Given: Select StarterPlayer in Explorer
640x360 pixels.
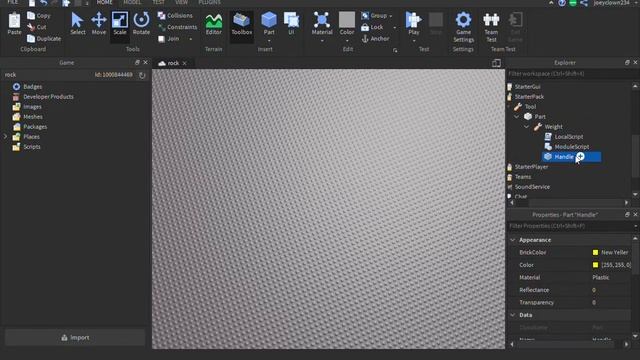Looking at the screenshot, I should coord(531,167).
